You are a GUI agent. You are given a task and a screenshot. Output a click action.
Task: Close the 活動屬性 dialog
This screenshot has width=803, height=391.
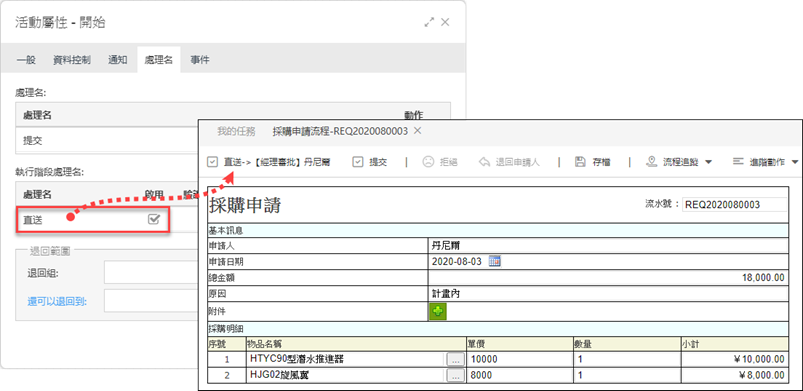coord(445,22)
